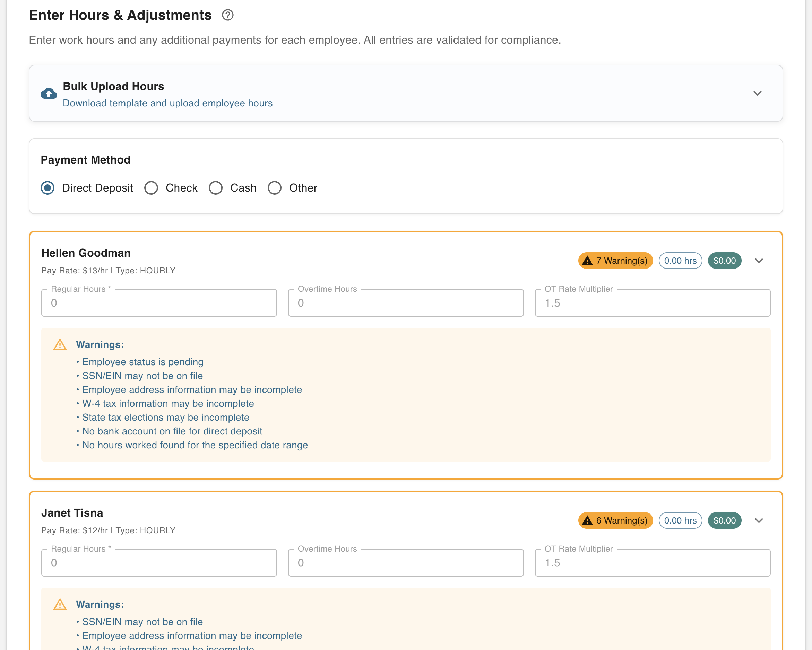Viewport: 812px width, 650px height.
Task: Collapse Hellen Goodman's employee card
Action: pyautogui.click(x=759, y=260)
